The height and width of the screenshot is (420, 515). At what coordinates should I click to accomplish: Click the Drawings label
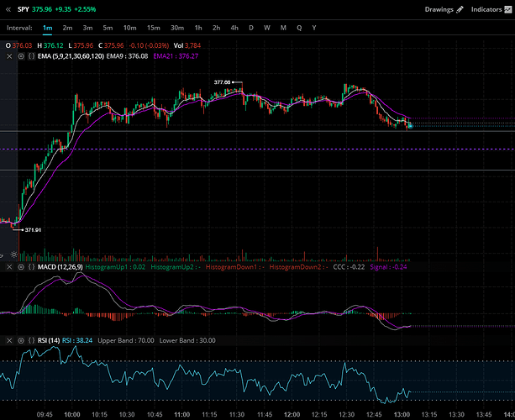pos(439,9)
